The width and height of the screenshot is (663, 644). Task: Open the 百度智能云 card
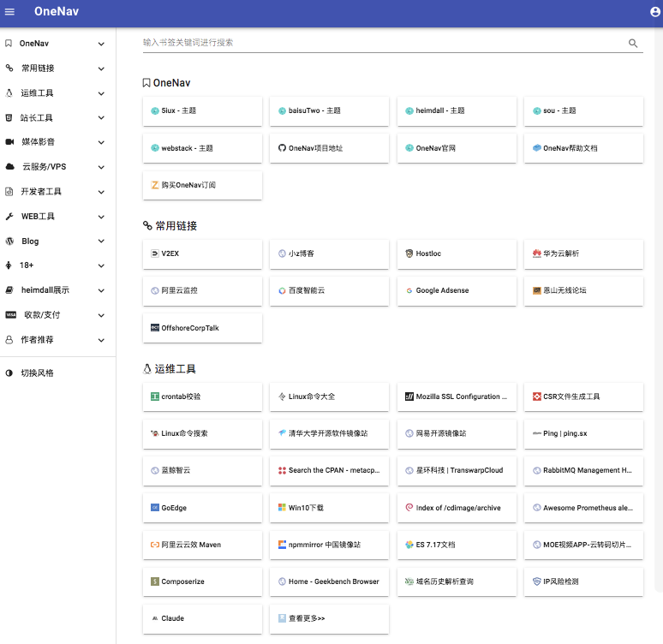(330, 291)
